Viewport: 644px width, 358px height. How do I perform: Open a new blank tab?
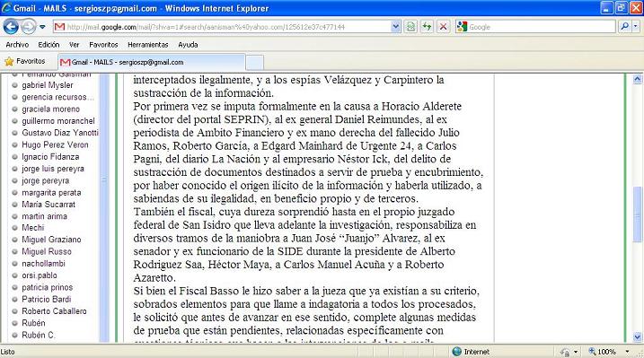255,63
